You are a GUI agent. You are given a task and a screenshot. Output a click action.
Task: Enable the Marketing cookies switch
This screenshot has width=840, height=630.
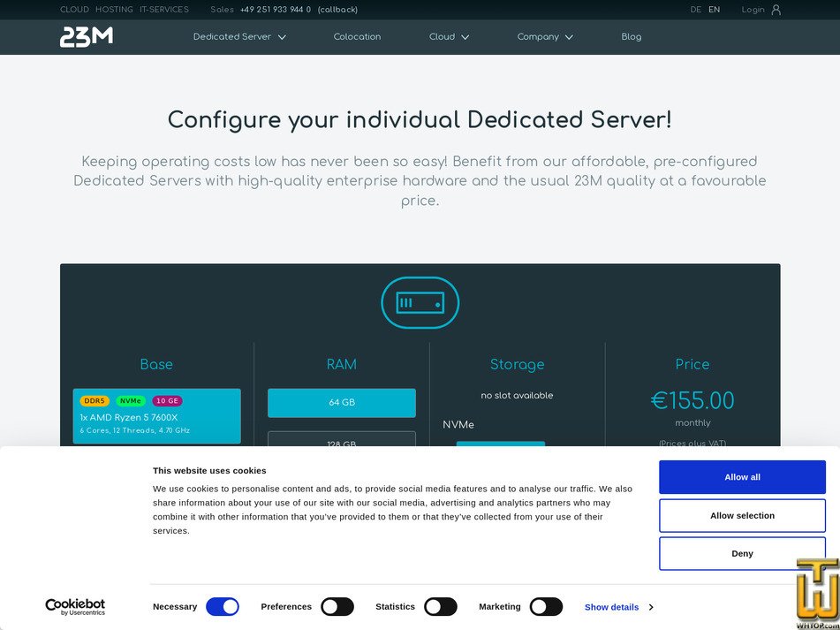[x=546, y=607]
